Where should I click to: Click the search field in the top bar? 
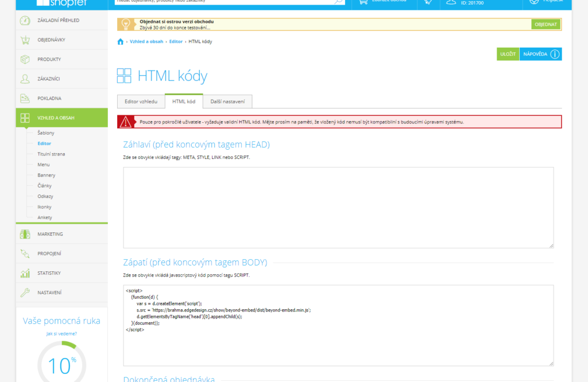coord(230,2)
